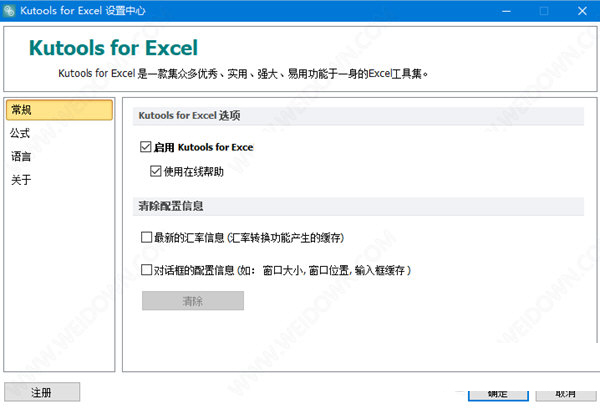Click the Kutools for Excel 选项 section header

click(x=358, y=116)
